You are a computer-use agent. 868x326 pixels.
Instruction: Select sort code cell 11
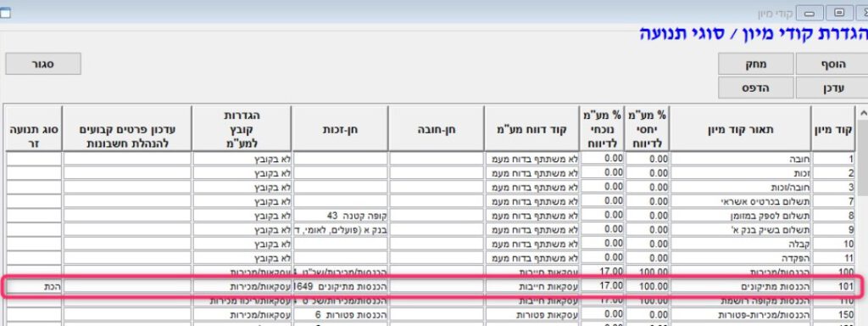[x=834, y=258]
